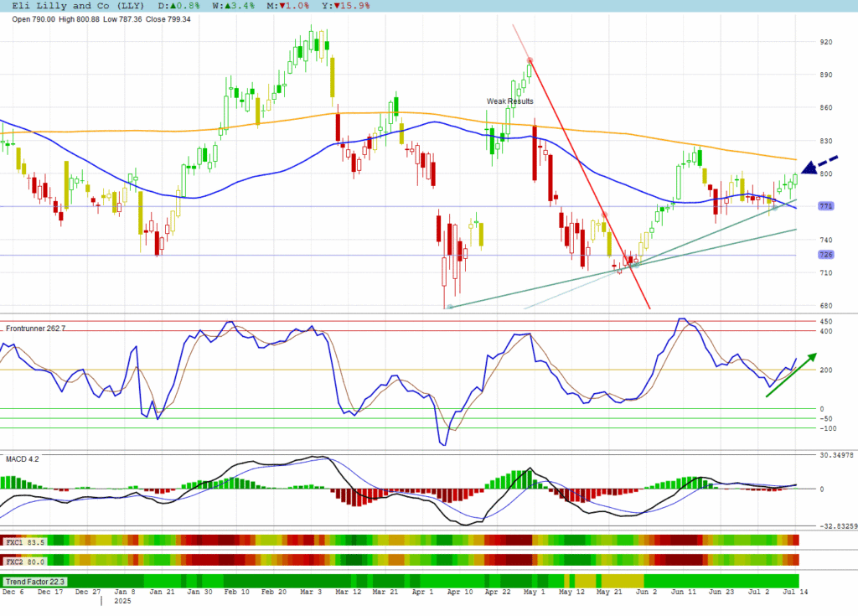Select the Dec 27 date label
Viewport: 858px width, 616px height.
click(87, 592)
